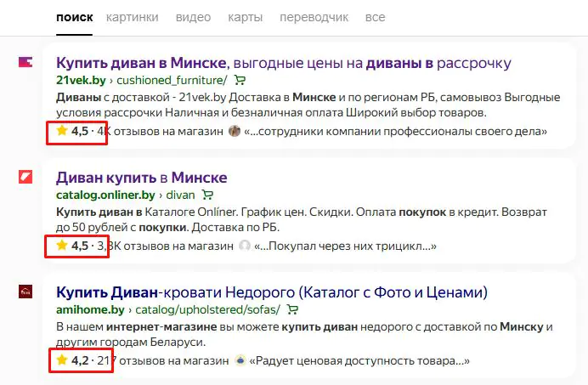Viewport: 588px width, 385px height.
Task: Select the active поиск tab
Action: click(74, 18)
